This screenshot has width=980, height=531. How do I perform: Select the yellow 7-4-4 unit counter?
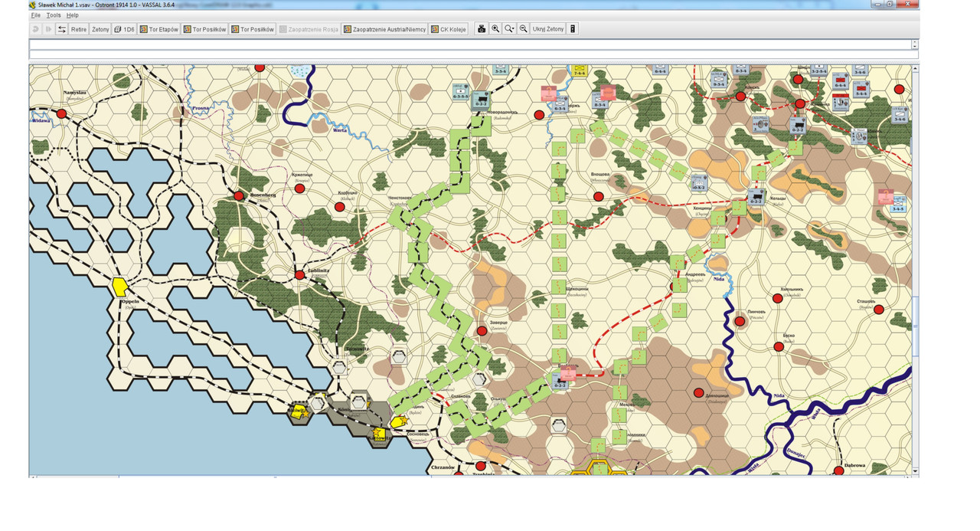(x=580, y=70)
